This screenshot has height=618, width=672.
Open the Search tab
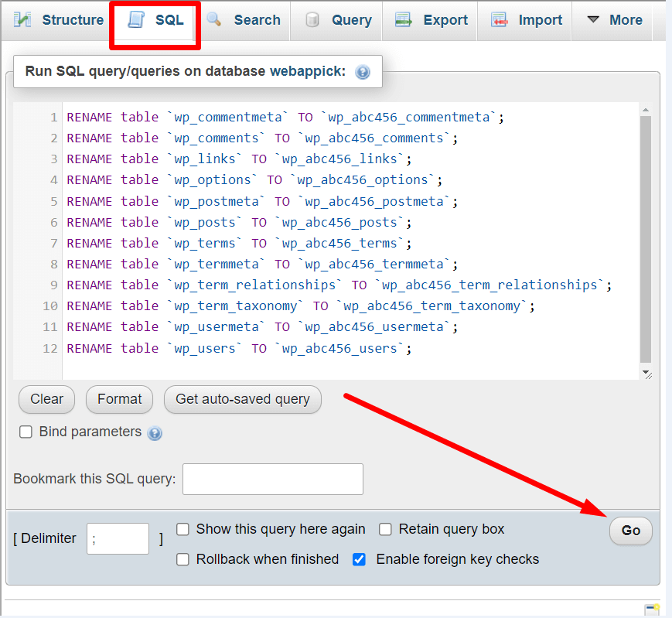[244, 20]
